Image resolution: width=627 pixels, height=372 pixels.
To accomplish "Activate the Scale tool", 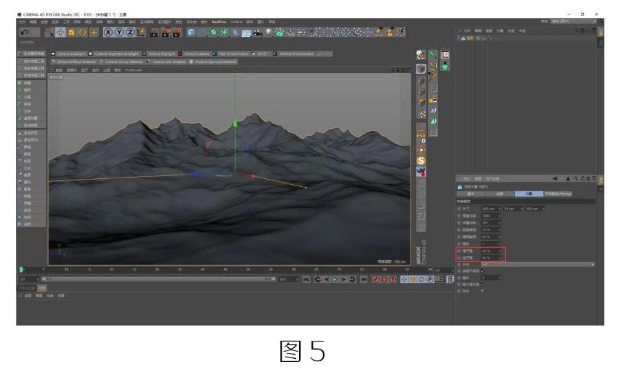I will click(72, 32).
